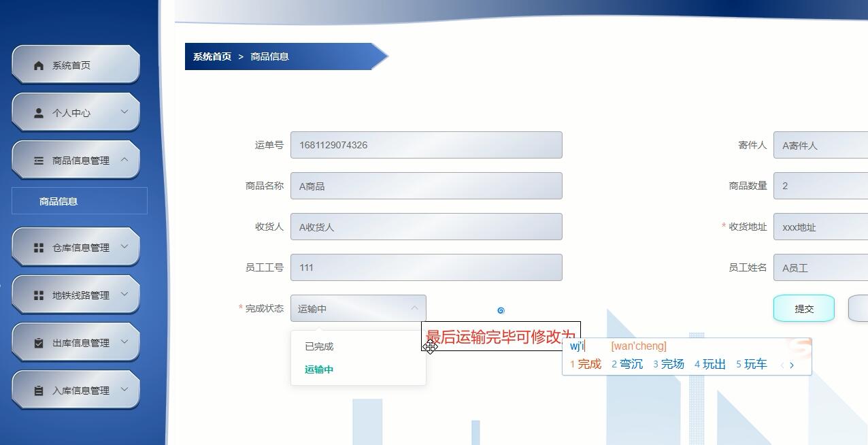Click the 寄件人 field showing A寄件人
Screen dimensions: 868x445
coord(820,145)
